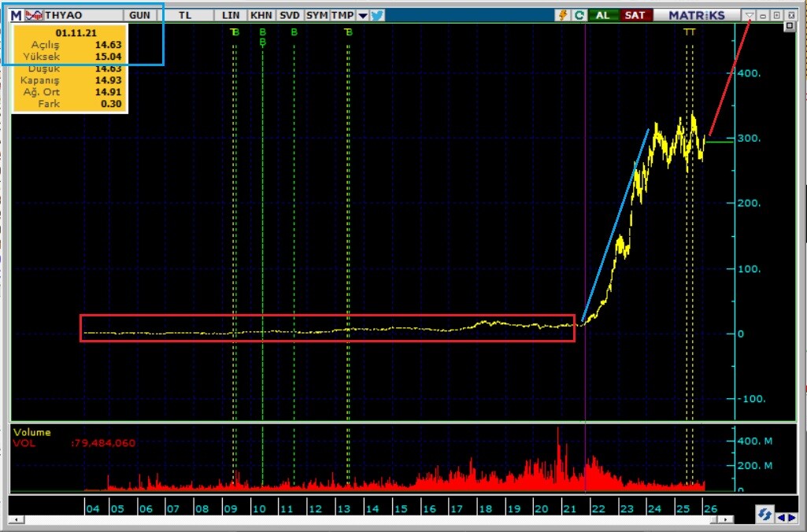This screenshot has height=532, width=807.
Task: Open the chart type icon beside THYAO
Action: tap(34, 15)
